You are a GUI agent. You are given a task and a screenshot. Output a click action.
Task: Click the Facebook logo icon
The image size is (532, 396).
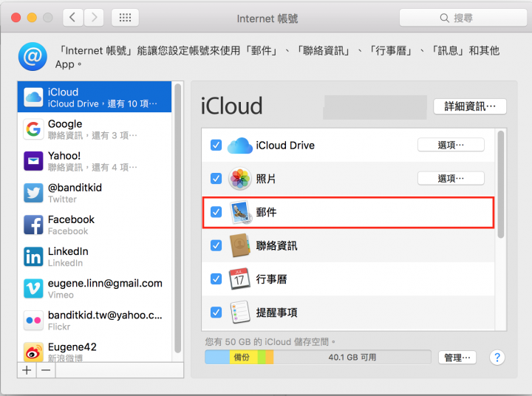coord(33,225)
